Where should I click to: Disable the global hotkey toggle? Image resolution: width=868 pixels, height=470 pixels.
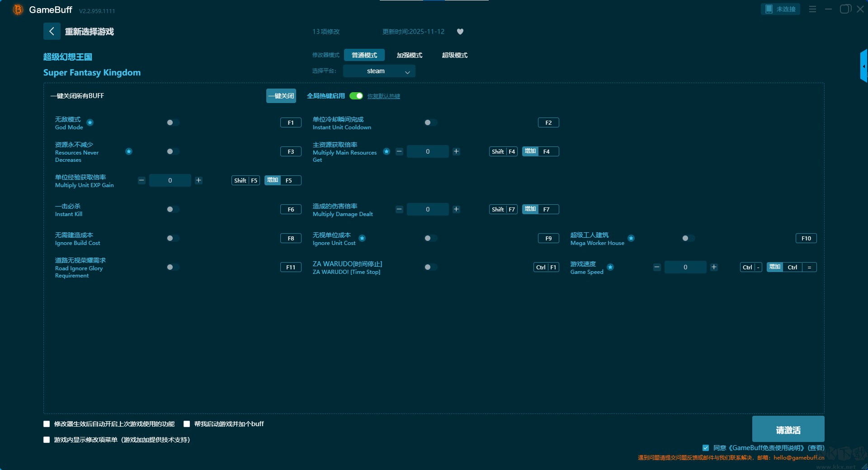[x=356, y=96]
